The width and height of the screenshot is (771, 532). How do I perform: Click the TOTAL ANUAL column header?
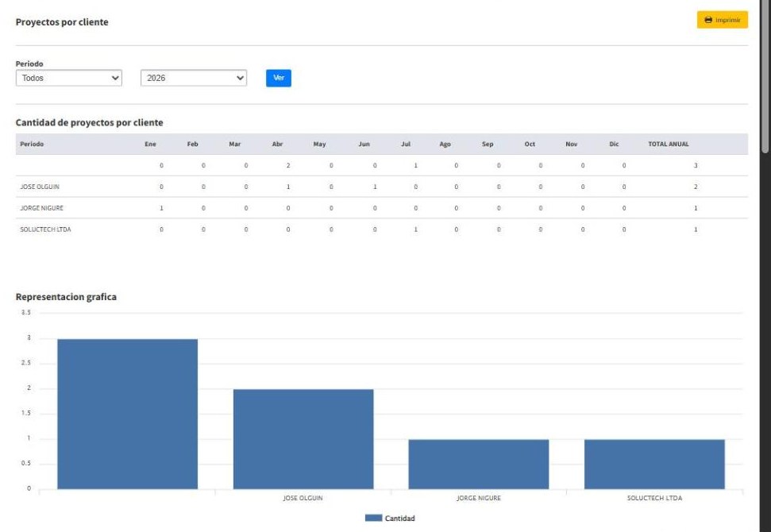tap(669, 144)
